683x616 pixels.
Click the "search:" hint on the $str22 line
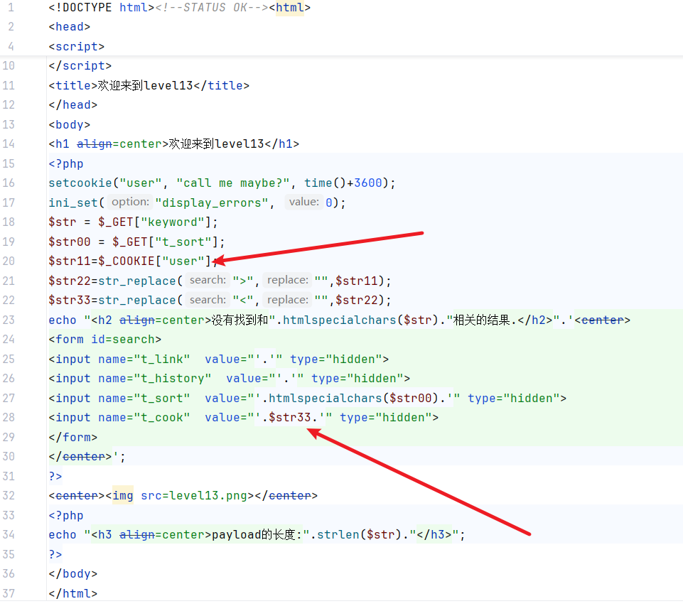[208, 281]
